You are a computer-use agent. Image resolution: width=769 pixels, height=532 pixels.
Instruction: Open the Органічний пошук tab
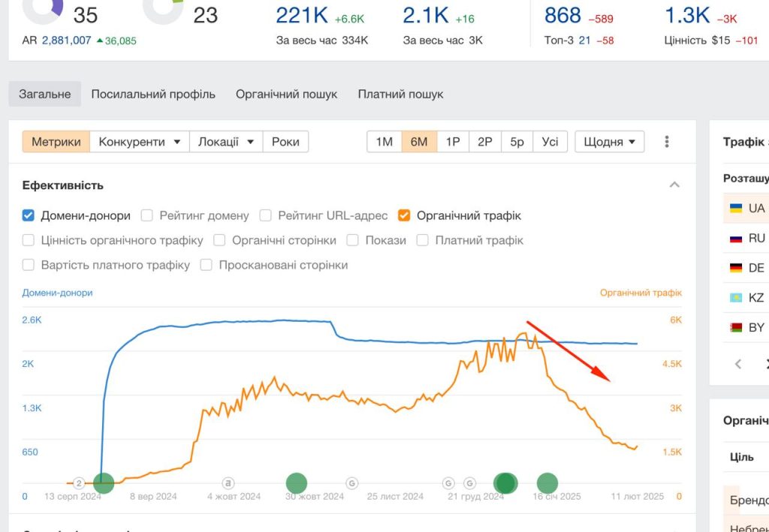(x=286, y=94)
